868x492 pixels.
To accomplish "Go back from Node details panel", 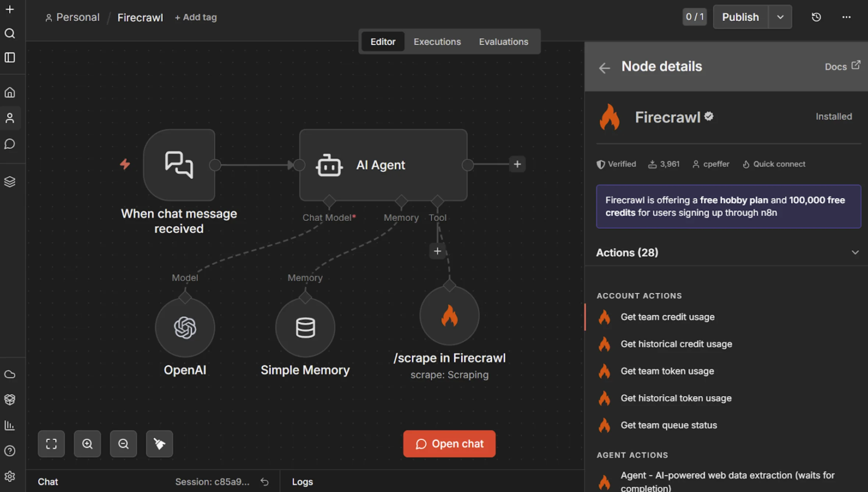I will pos(604,68).
